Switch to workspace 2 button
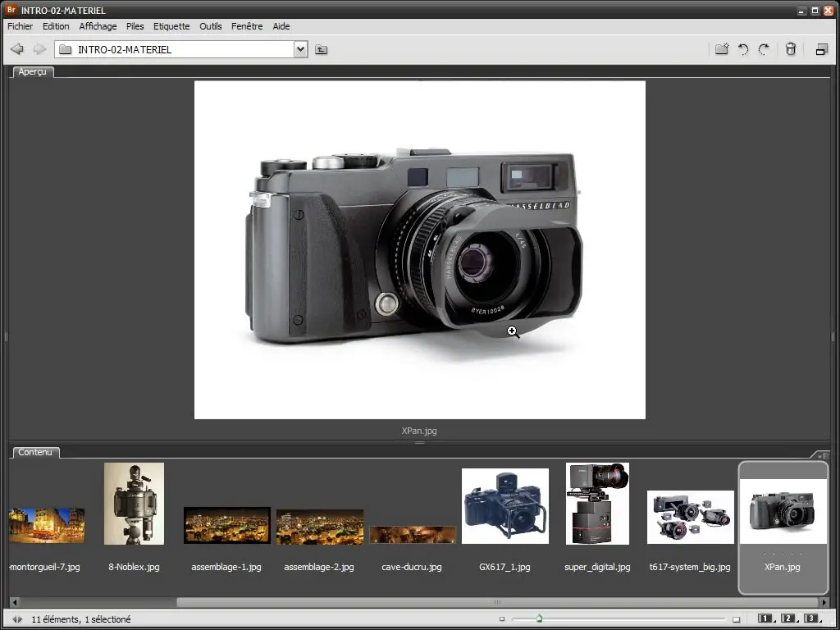This screenshot has height=630, width=840. coord(788,619)
